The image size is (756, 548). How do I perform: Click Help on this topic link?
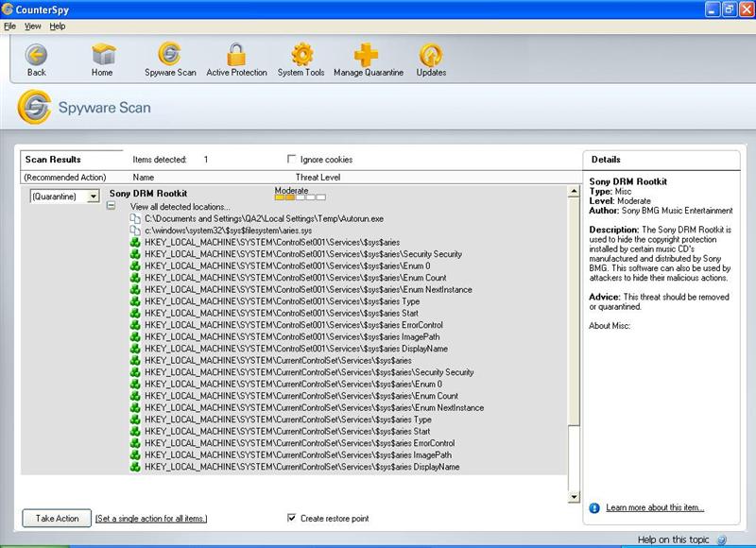[673, 539]
